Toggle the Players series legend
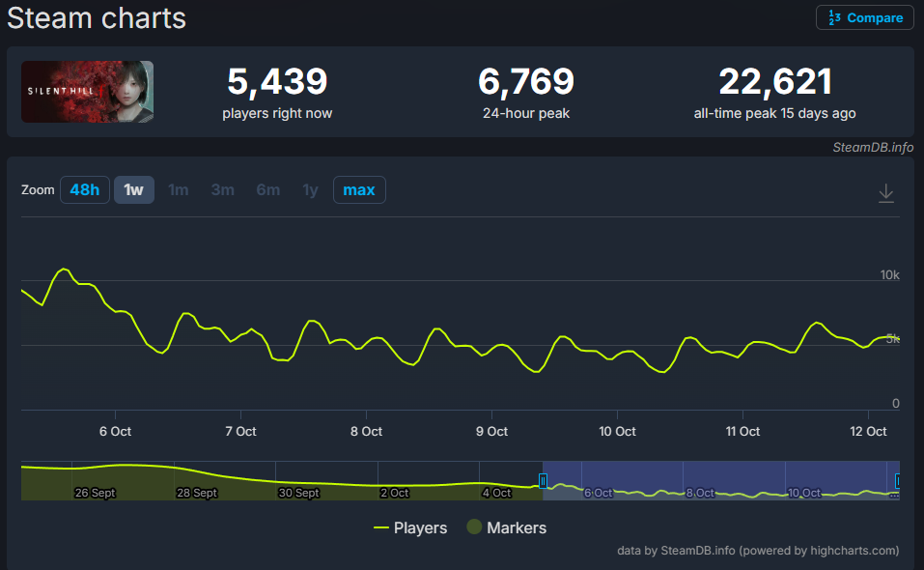 tap(410, 527)
